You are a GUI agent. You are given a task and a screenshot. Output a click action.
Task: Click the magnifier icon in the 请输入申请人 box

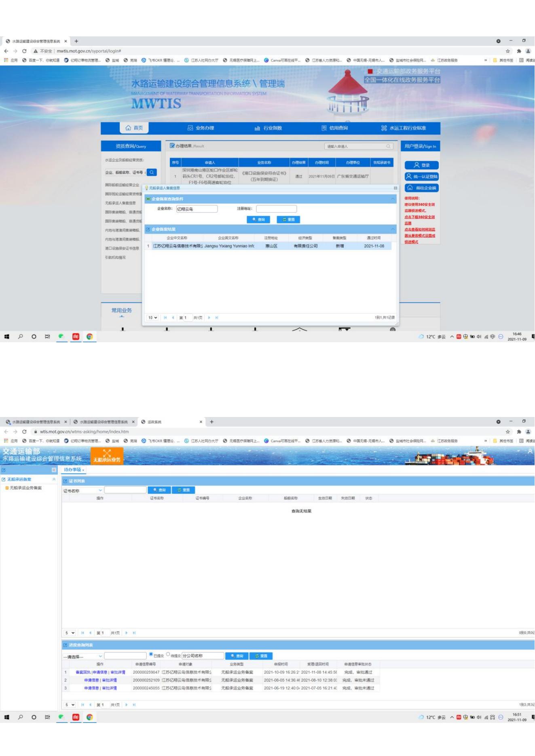(x=388, y=146)
